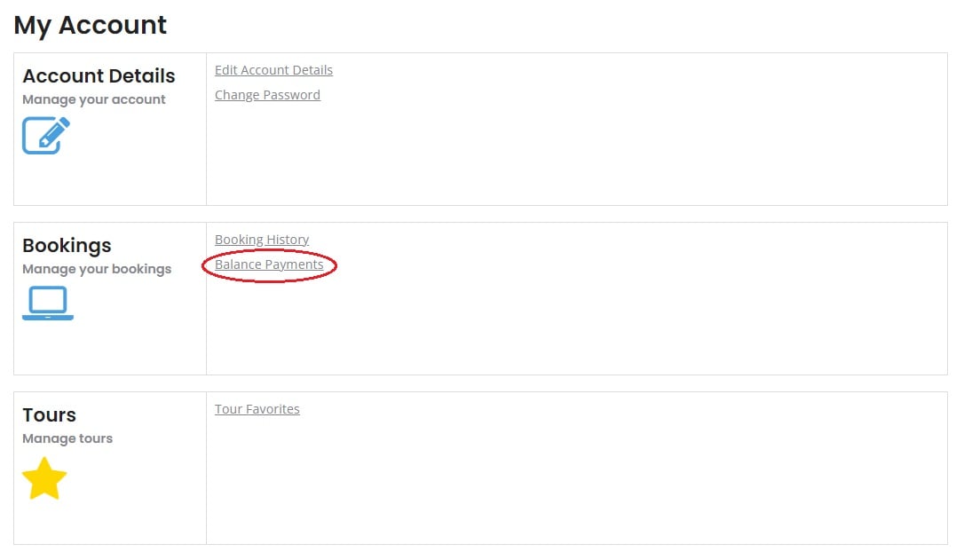
Task: Open the Change Password link
Action: tap(267, 95)
